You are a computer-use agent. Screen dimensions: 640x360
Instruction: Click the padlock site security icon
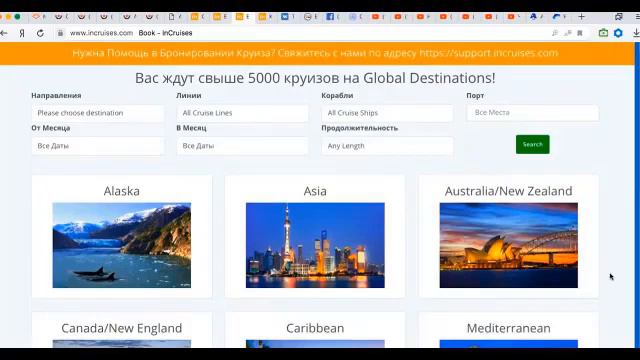pos(60,33)
